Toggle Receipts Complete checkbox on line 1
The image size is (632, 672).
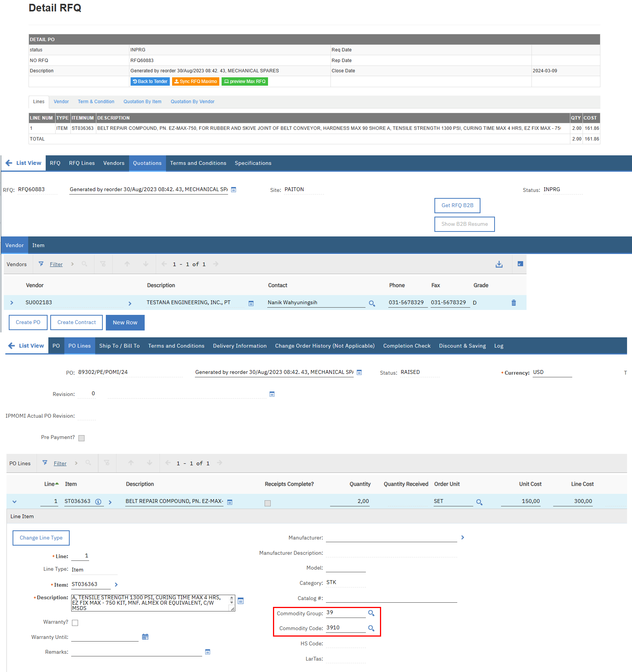[268, 503]
